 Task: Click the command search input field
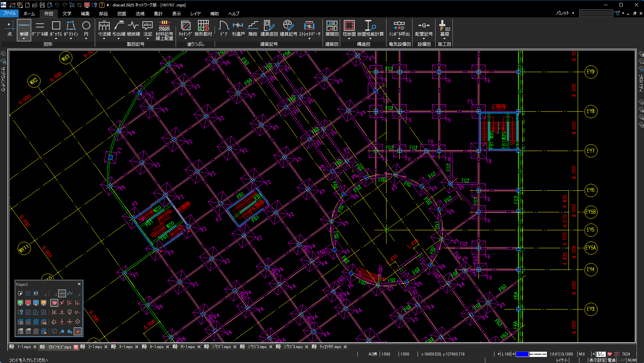[x=596, y=13]
